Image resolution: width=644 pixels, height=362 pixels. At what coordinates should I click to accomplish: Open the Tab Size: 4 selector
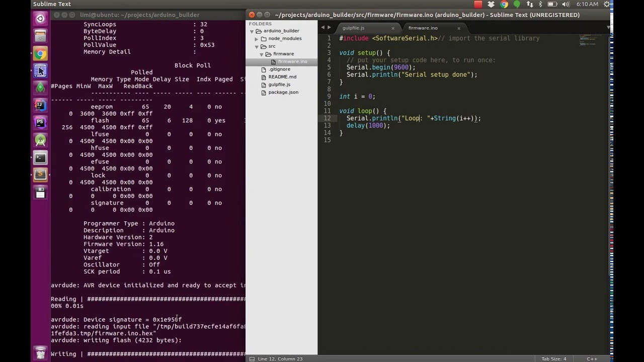pos(553,358)
